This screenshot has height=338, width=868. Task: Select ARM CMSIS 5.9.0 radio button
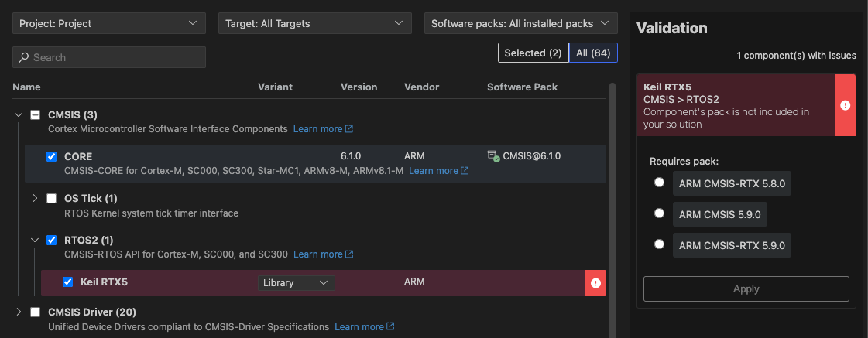[x=659, y=213]
